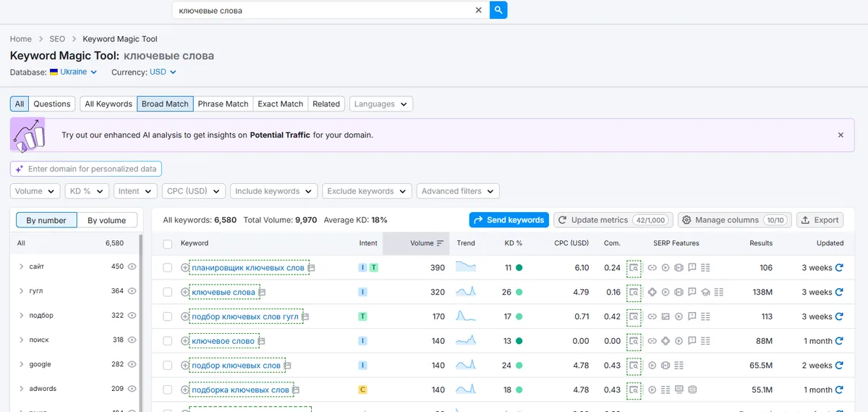This screenshot has width=868, height=412.
Task: Click the Export button
Action: pos(820,220)
